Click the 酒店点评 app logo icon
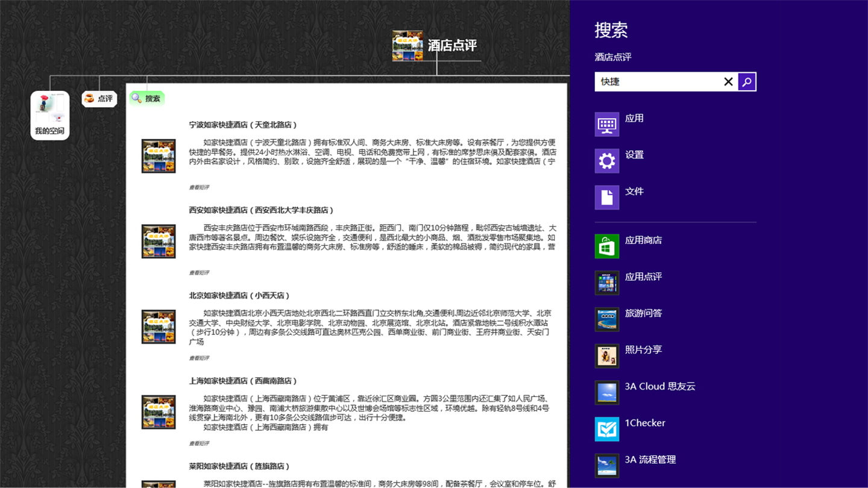Screen dimensions: 868x488 (x=407, y=46)
